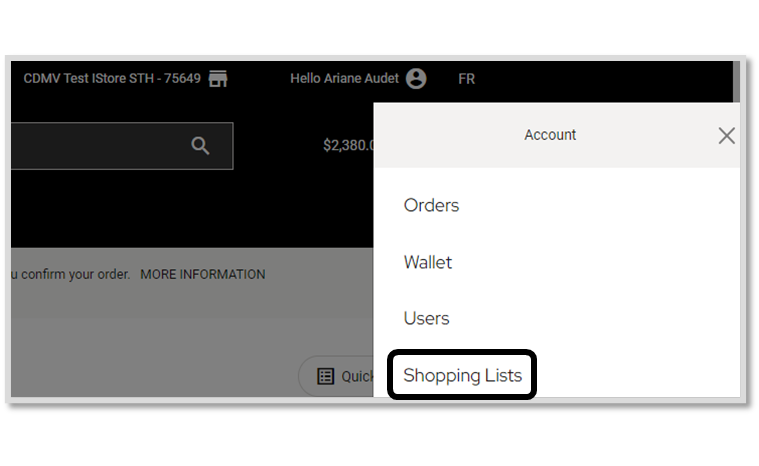Close the Account panel with the X
The height and width of the screenshot is (466, 759).
(726, 135)
